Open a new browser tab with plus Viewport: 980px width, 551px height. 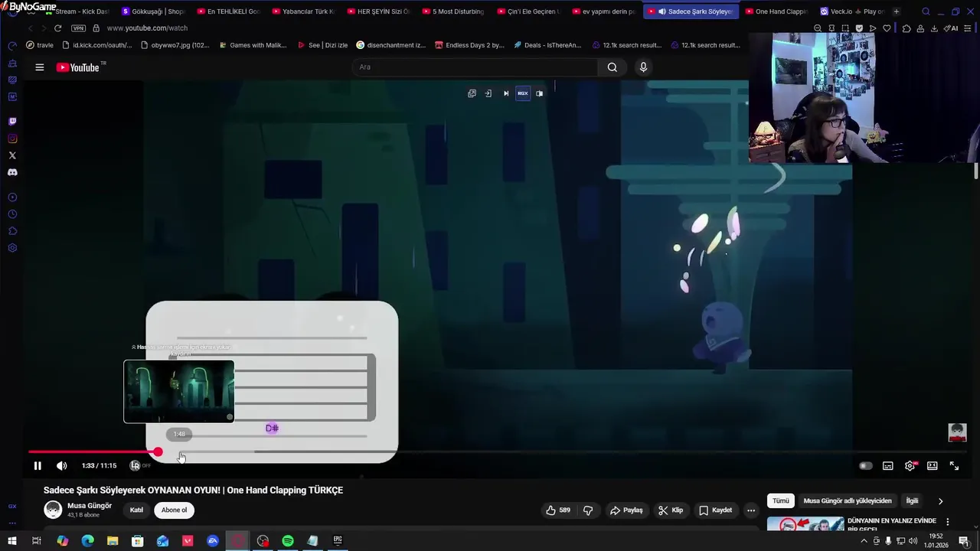(897, 11)
